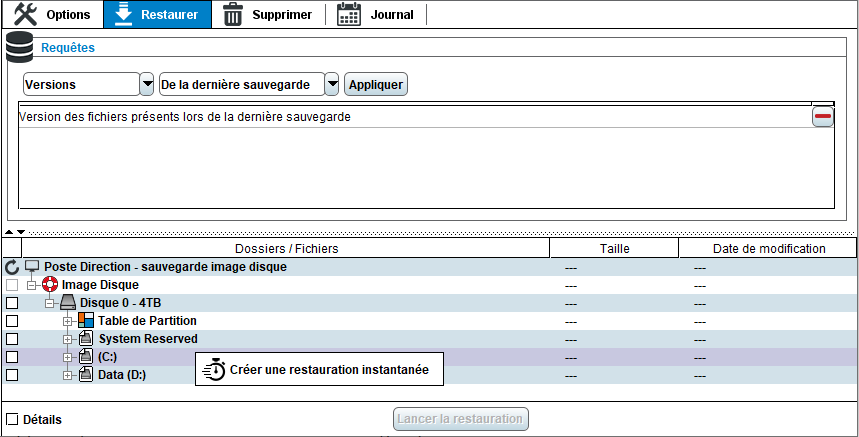Select the Data (D:) tree label
Screen dimensions: 859x437
coord(122,375)
